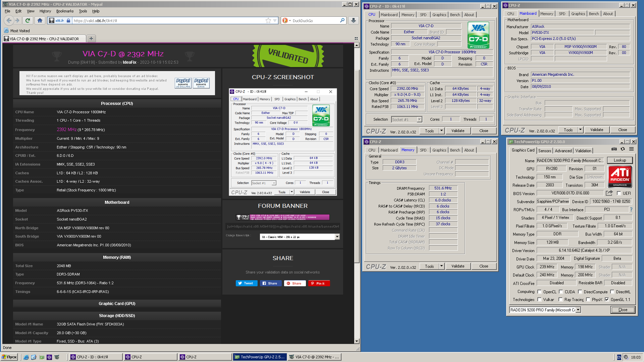Go back using browser back arrow
Screen dimensions: 644x362
click(x=9, y=20)
